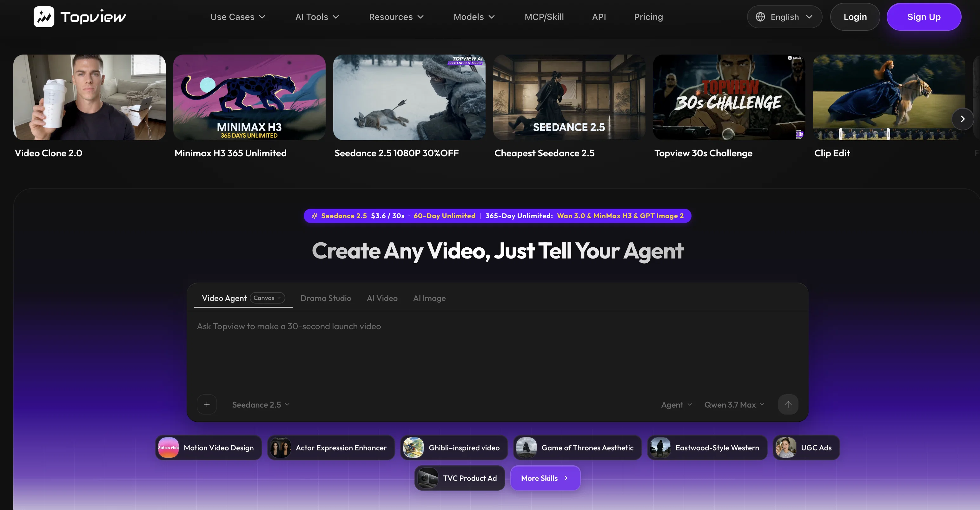This screenshot has width=980, height=510.
Task: Click the Login button
Action: 855,17
